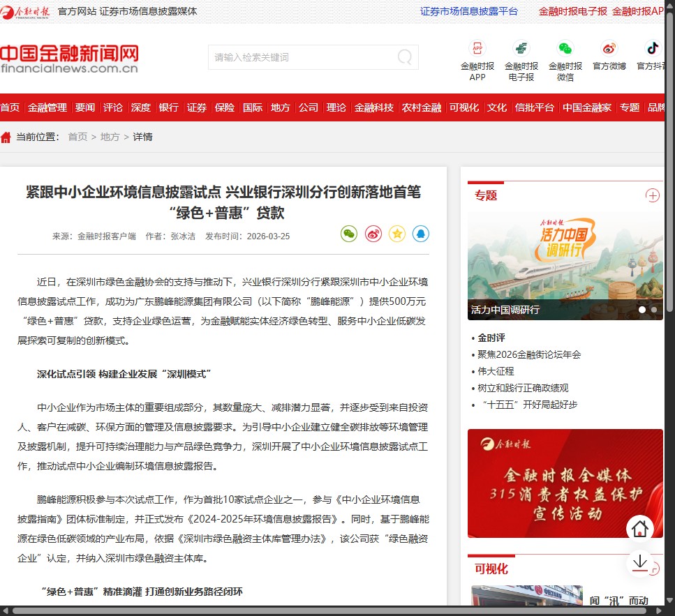This screenshot has height=616, width=675.
Task: Click the red home icon beside 当前位置
Action: click(x=6, y=137)
